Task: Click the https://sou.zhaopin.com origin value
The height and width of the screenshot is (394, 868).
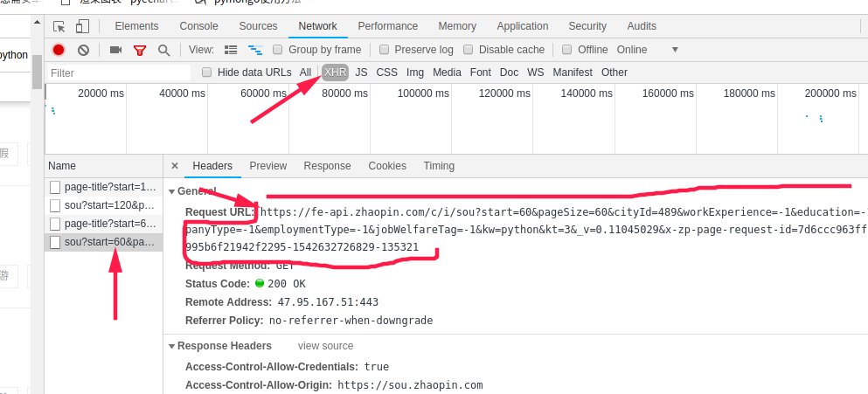Action: pyautogui.click(x=410, y=384)
